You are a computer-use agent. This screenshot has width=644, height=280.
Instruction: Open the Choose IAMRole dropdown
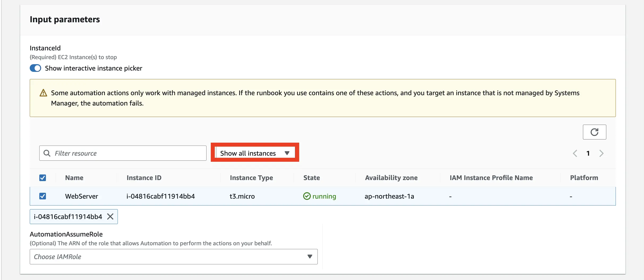pos(174,256)
